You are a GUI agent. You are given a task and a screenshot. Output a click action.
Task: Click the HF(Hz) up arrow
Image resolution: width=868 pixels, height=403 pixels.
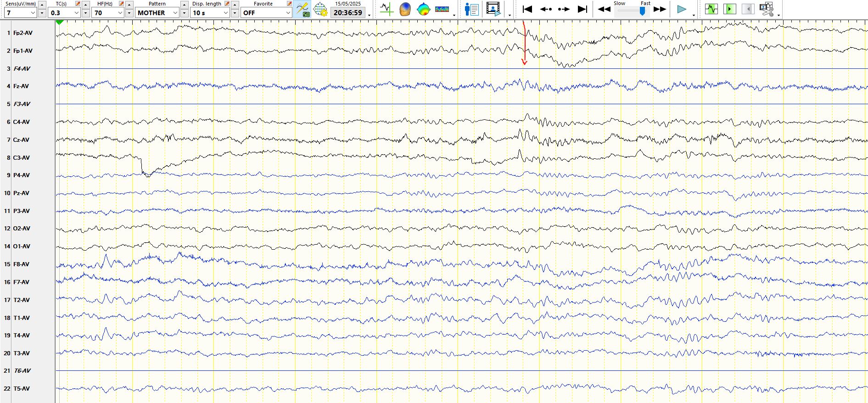pos(129,4)
